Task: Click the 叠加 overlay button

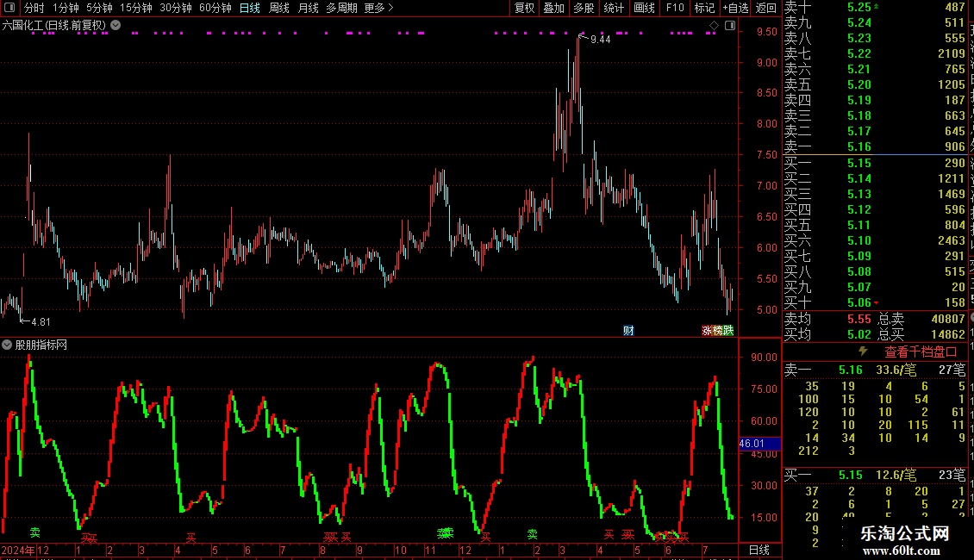Action: coord(553,8)
